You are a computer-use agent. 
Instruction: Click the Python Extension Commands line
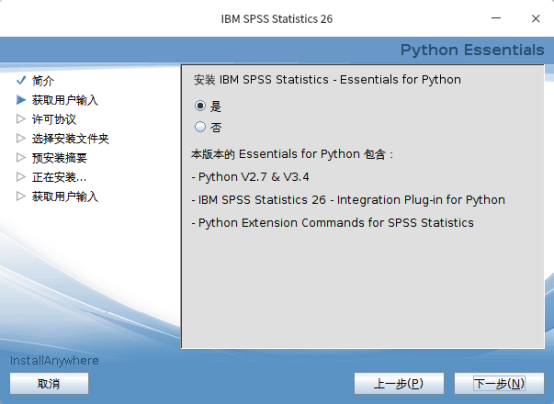(x=332, y=223)
